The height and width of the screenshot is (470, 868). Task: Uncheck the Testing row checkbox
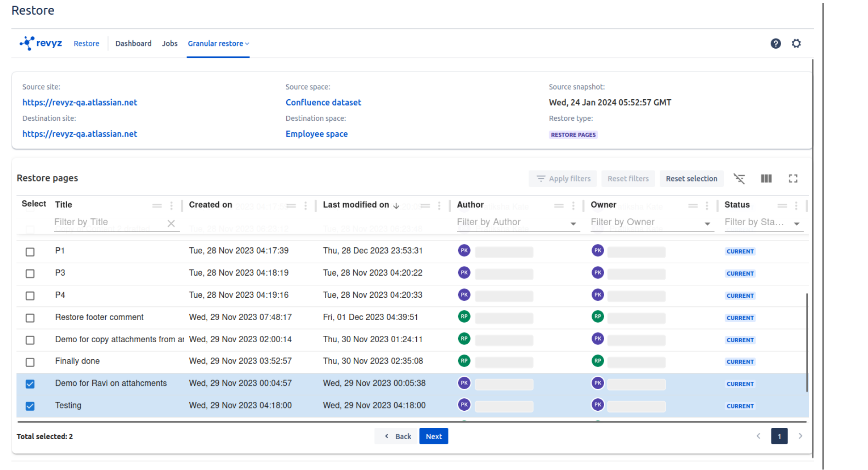[x=30, y=406]
